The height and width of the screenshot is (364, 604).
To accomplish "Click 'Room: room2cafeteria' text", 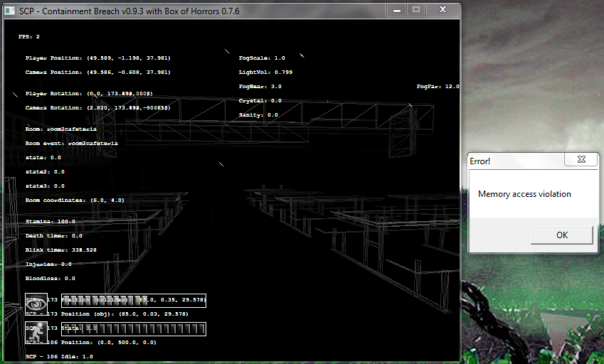I will [x=61, y=129].
